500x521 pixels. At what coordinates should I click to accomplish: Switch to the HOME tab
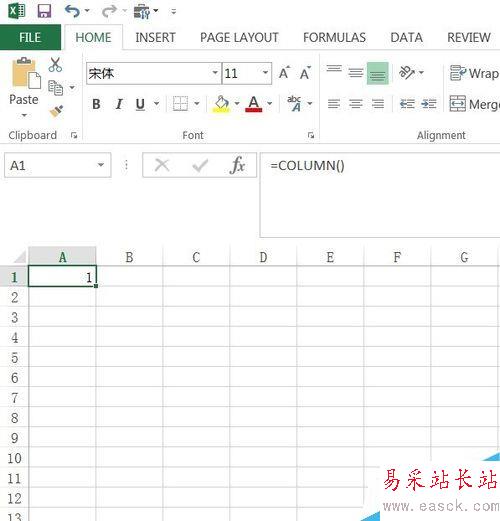(93, 37)
